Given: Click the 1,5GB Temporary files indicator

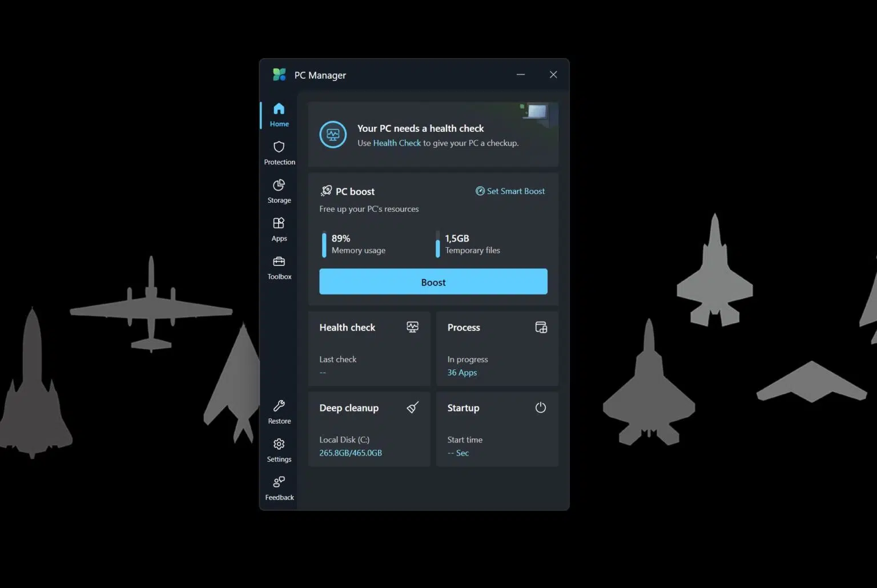Looking at the screenshot, I should point(468,244).
